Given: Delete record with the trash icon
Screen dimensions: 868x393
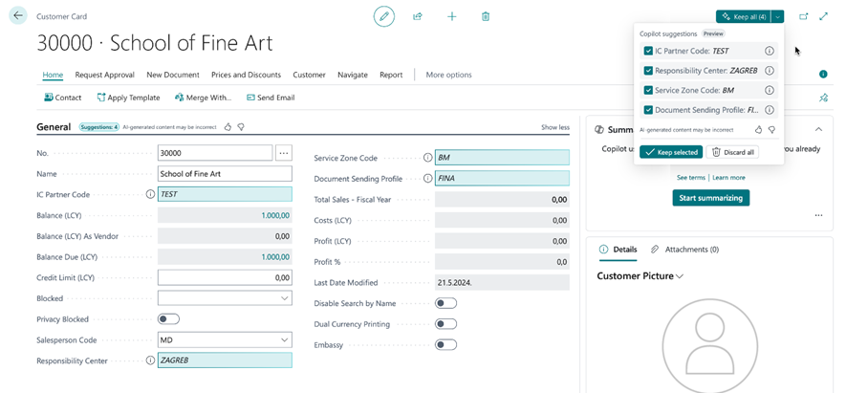Looking at the screenshot, I should coord(486,16).
